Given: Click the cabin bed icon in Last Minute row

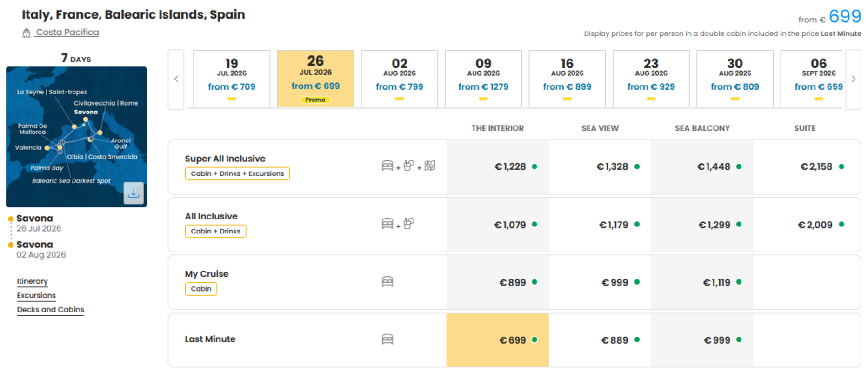Looking at the screenshot, I should coord(387,339).
